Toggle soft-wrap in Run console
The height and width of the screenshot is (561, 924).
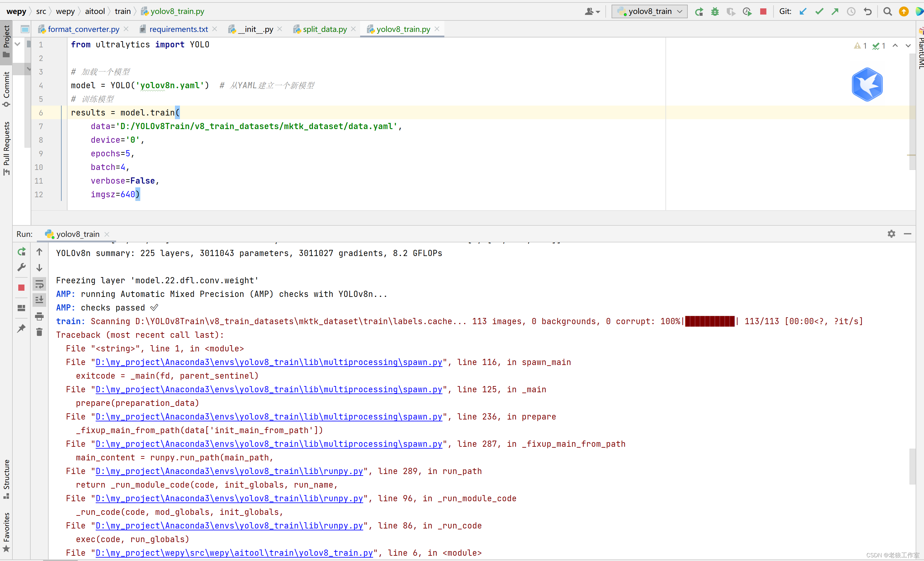click(39, 284)
